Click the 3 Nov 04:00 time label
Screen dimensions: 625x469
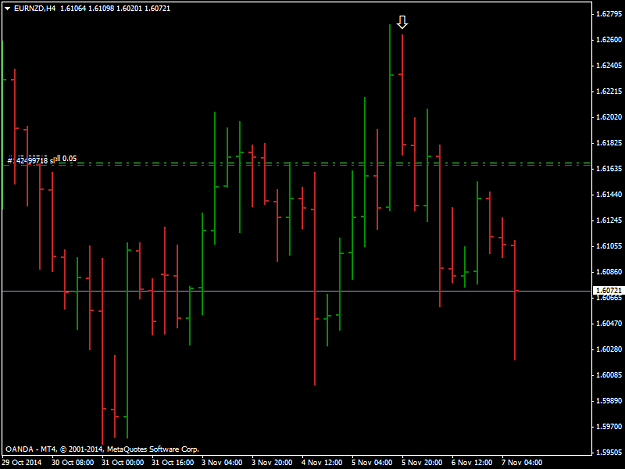pos(222,463)
